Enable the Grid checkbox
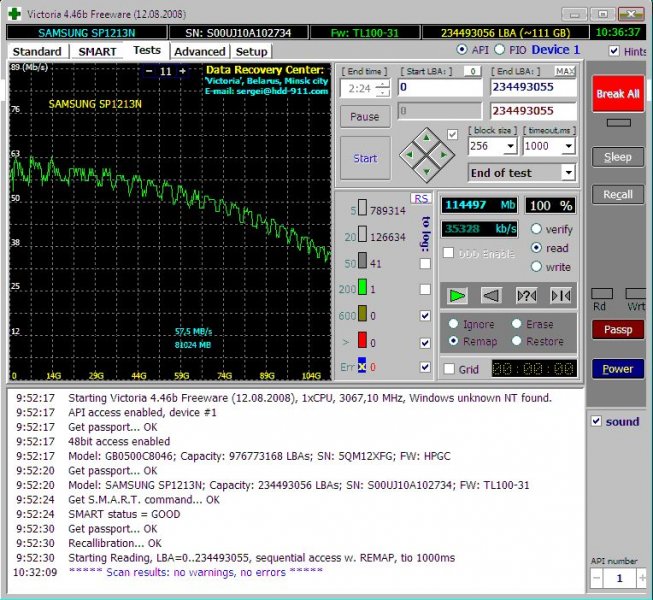 coord(449,369)
